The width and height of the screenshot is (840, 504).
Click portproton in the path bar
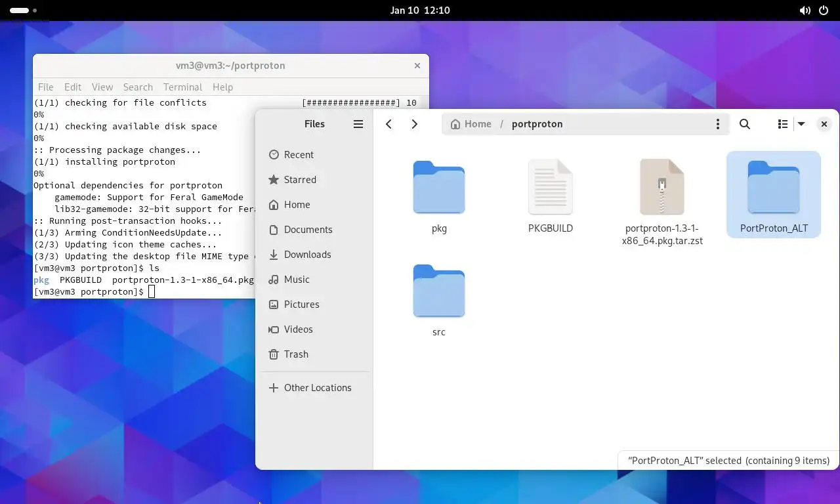tap(537, 124)
